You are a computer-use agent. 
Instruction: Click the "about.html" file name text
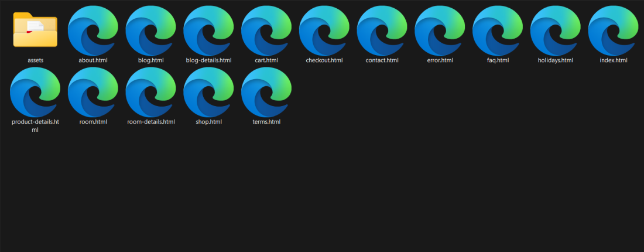(93, 60)
